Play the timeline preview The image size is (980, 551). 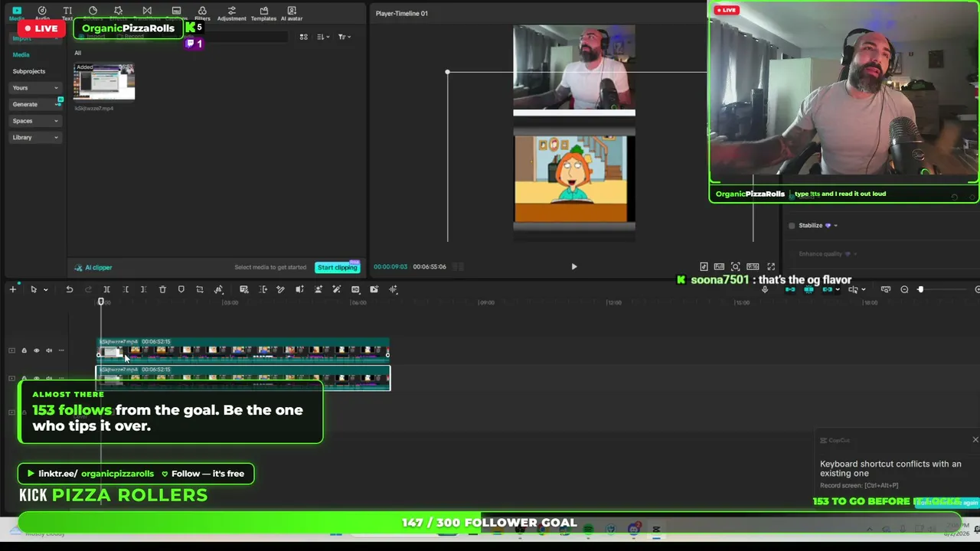point(574,267)
